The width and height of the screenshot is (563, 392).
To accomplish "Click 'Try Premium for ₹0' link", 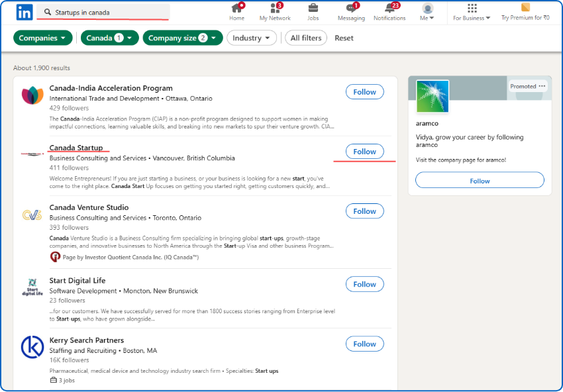I will click(x=525, y=18).
